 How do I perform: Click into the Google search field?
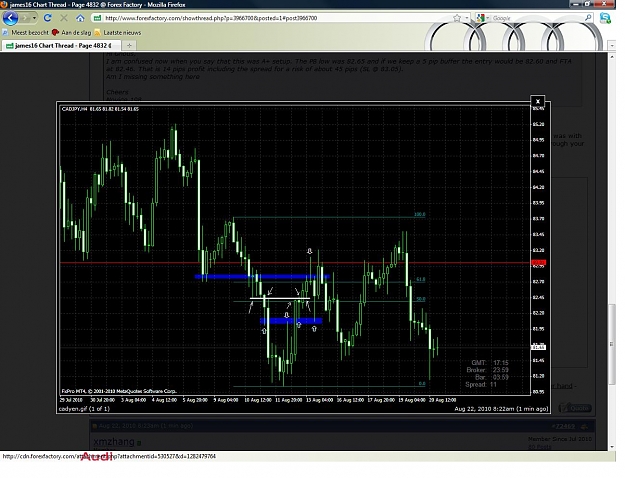coord(537,18)
